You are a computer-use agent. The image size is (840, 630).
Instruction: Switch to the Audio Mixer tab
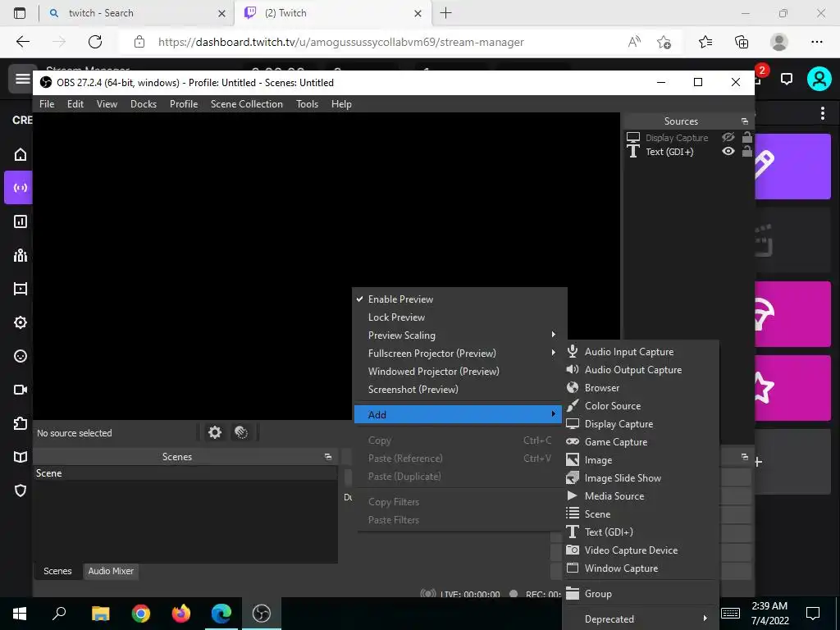pyautogui.click(x=111, y=571)
